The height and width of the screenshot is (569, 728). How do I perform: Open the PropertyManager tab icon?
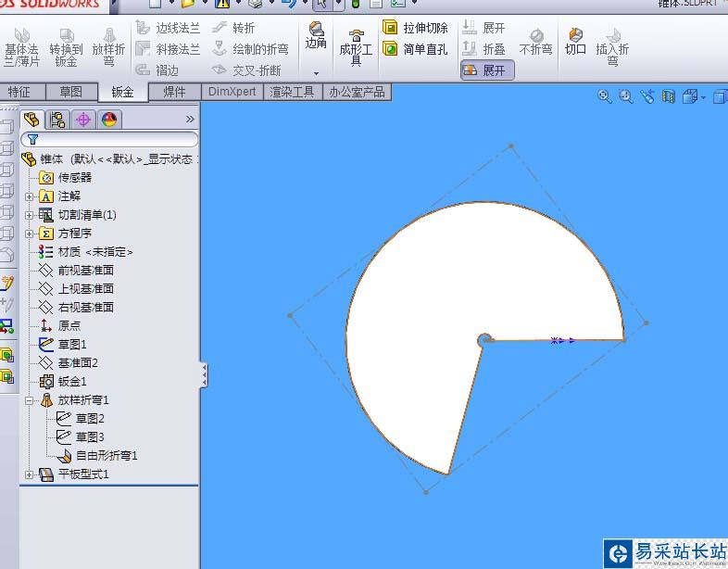57,120
